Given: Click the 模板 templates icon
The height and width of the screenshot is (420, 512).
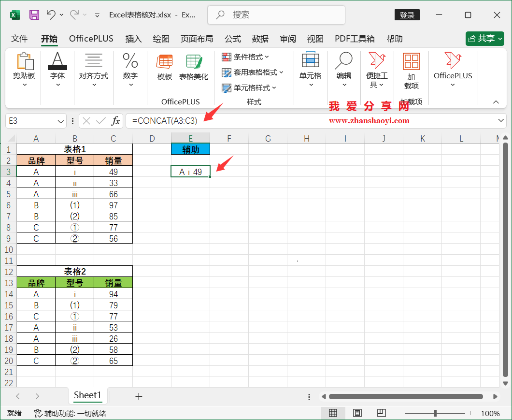Looking at the screenshot, I should click(x=165, y=67).
